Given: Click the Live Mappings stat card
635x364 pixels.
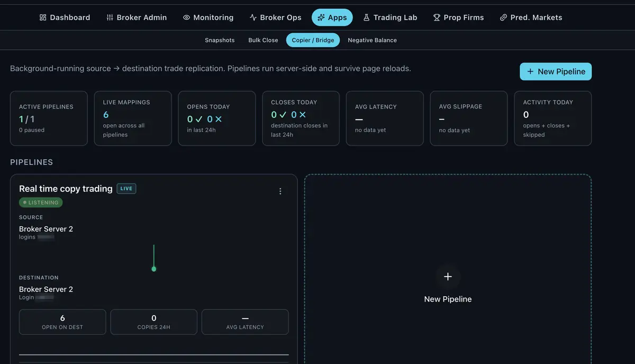Looking at the screenshot, I should coord(133,119).
